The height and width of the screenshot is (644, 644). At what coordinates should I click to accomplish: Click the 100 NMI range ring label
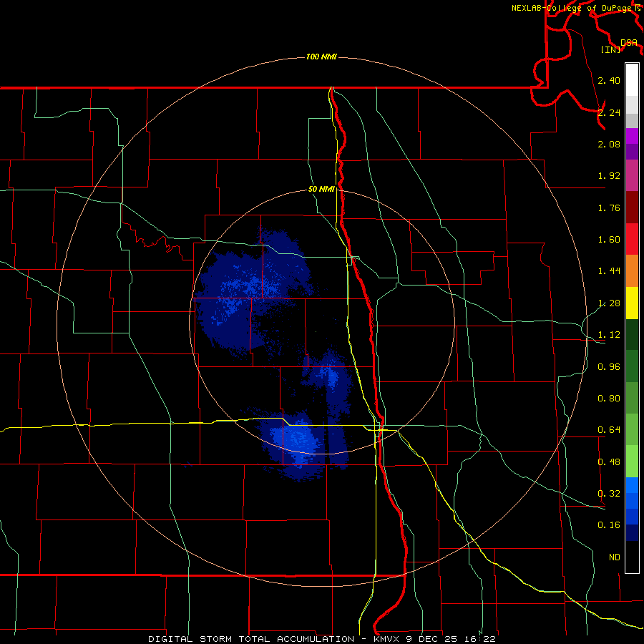pyautogui.click(x=321, y=57)
